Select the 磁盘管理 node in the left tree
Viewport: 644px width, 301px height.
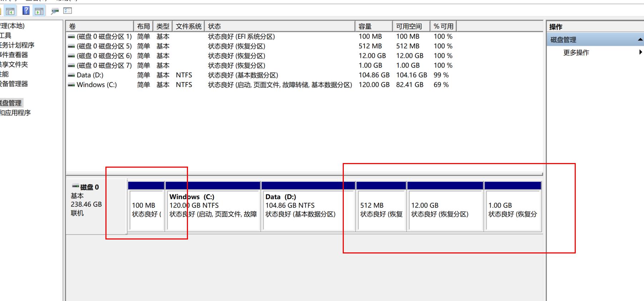click(x=11, y=103)
